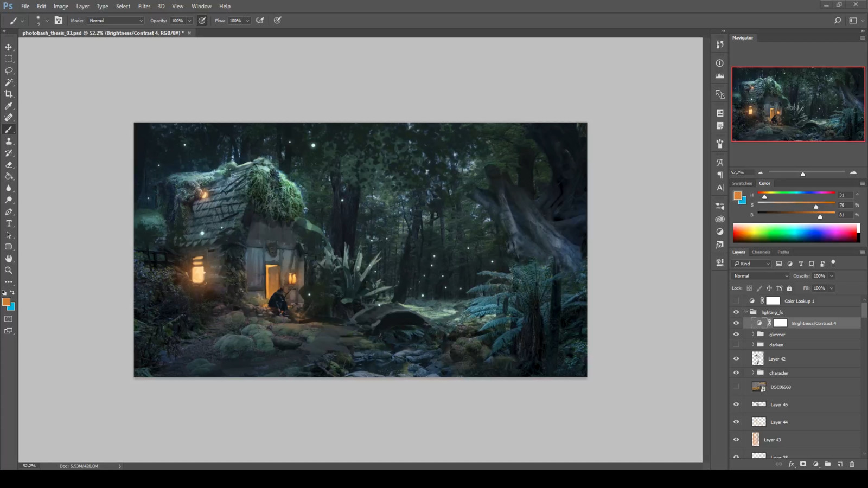Select the Healing Brush tool
The image size is (868, 488).
9,118
